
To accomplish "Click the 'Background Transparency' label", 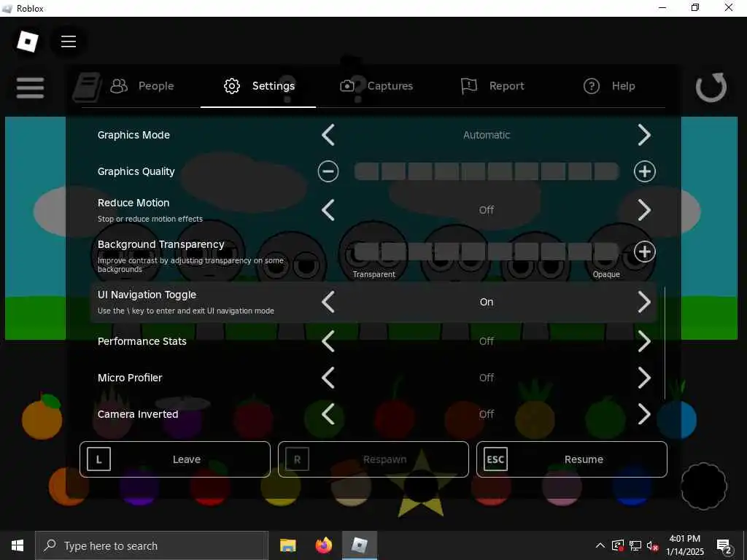I will [x=161, y=244].
